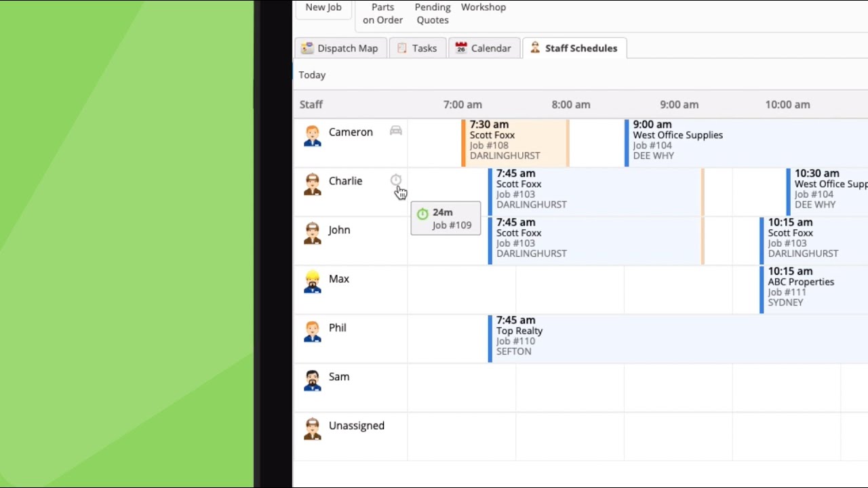Click Phil's staff avatar icon
This screenshot has height=488, width=868.
(x=312, y=331)
